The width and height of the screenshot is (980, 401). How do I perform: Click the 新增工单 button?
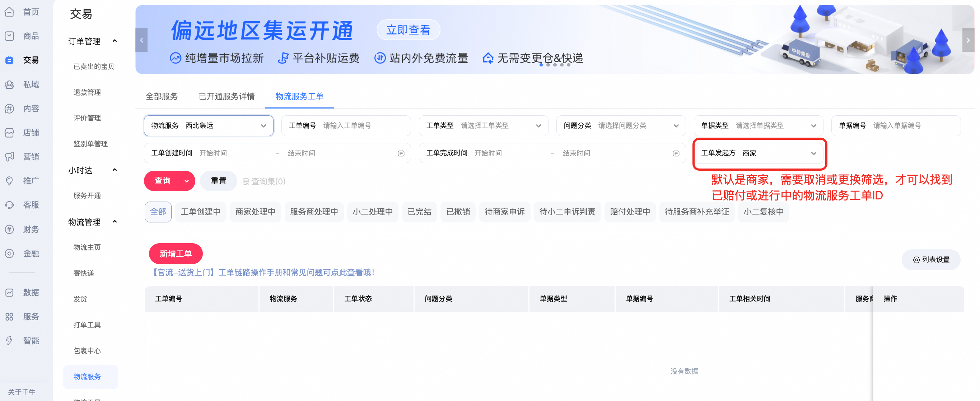176,254
